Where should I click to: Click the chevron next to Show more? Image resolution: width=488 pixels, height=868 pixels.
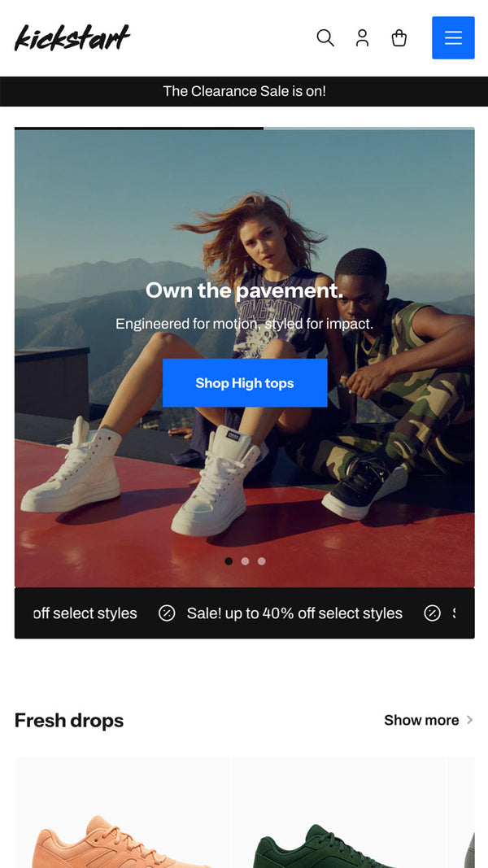pyautogui.click(x=470, y=720)
